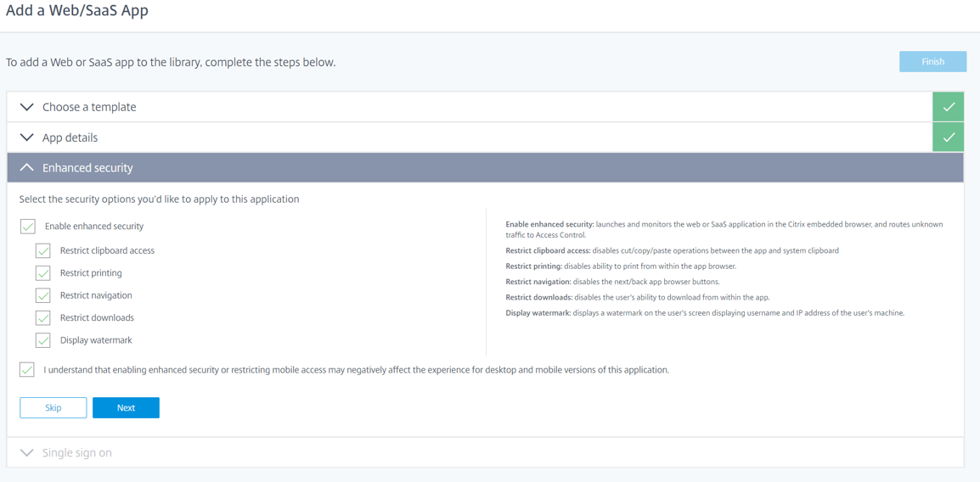Click green checkmark beside Choose a template
This screenshot has width=980, height=482.
(948, 107)
